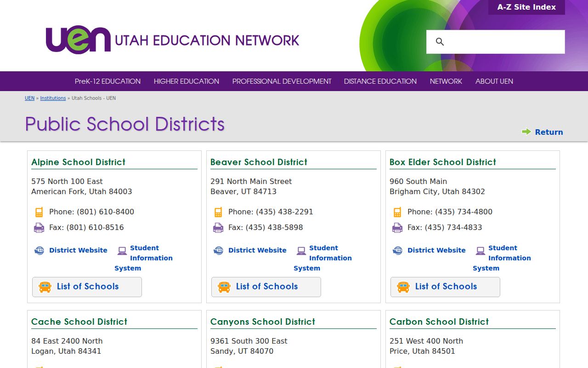Screen dimensions: 588x368
Task: Click Beaver fax printer icon
Action: point(218,228)
